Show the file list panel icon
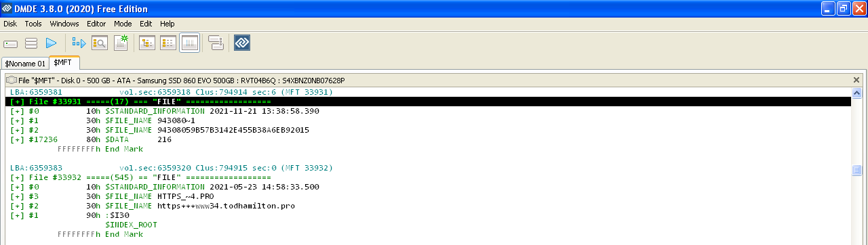Image resolution: width=868 pixels, height=245 pixels. pyautogui.click(x=167, y=43)
